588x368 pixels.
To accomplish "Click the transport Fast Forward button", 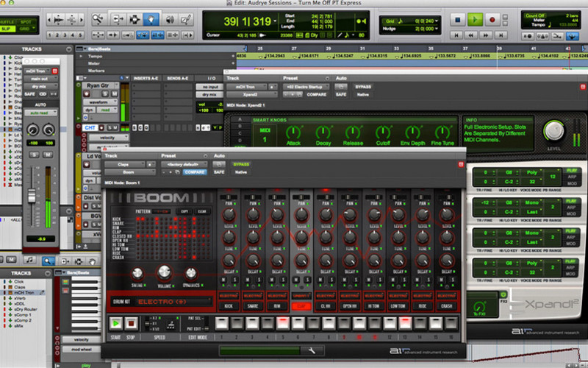I will click(x=485, y=35).
